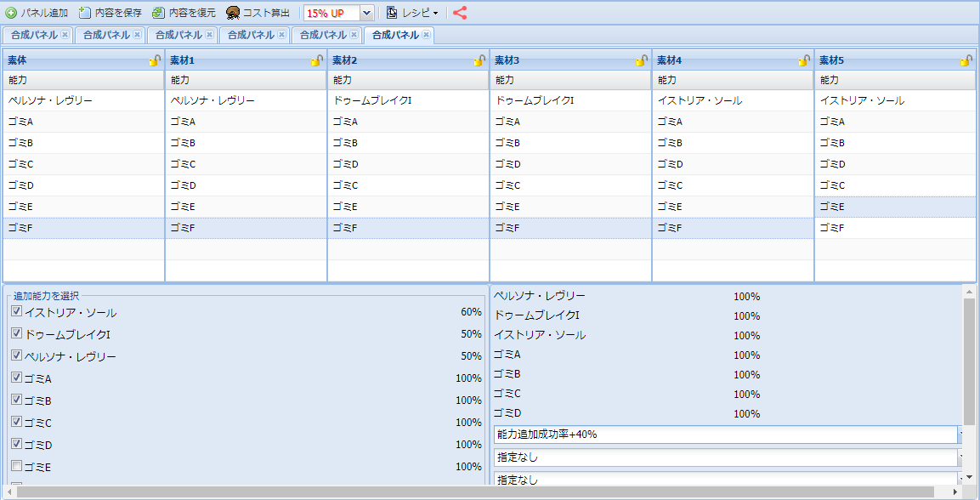
Task: Toggle the lock icon on 素材2 panel
Action: tap(479, 60)
